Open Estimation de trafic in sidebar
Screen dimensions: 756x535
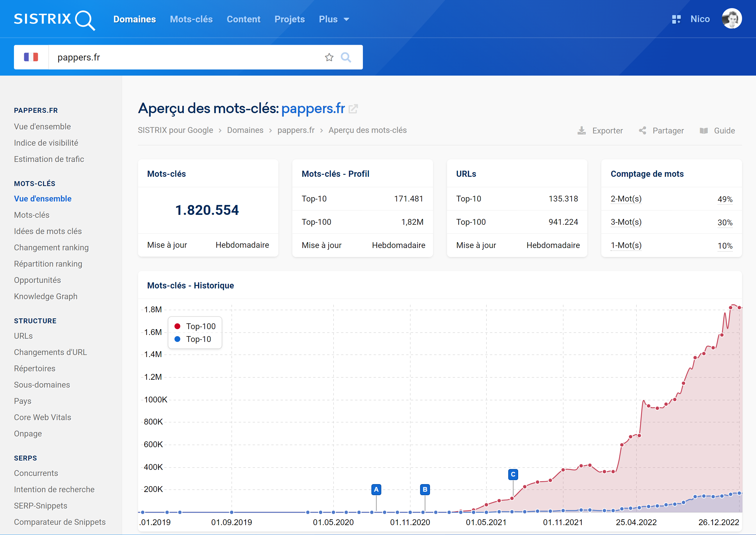[x=49, y=159]
